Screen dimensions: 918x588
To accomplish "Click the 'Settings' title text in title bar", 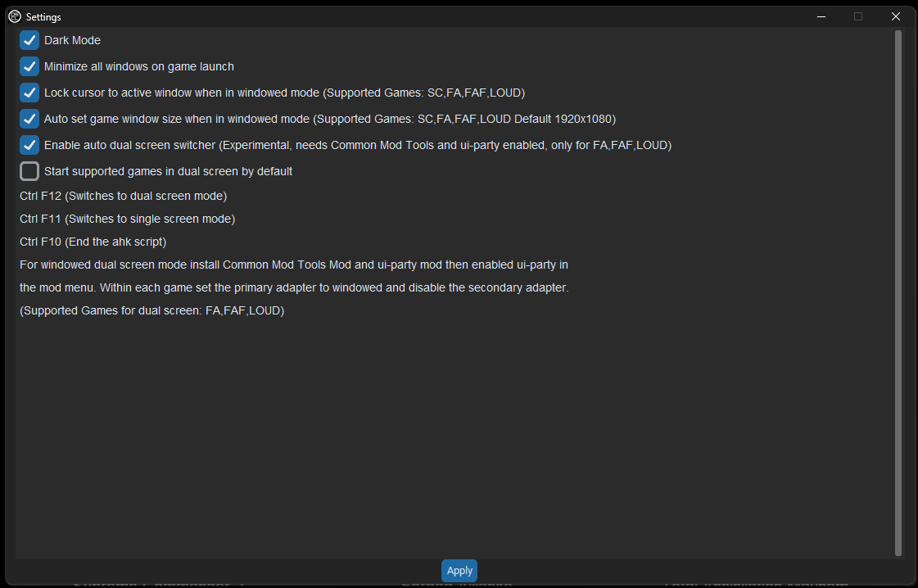I will pyautogui.click(x=44, y=17).
